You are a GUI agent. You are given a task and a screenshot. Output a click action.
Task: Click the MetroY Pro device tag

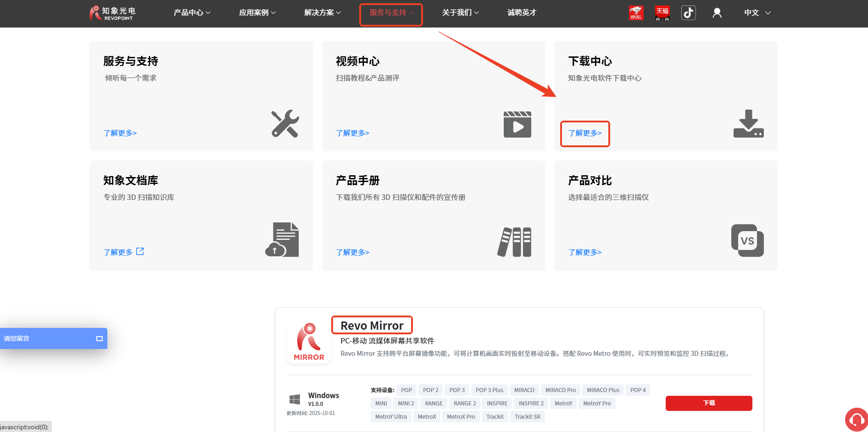pyautogui.click(x=597, y=404)
